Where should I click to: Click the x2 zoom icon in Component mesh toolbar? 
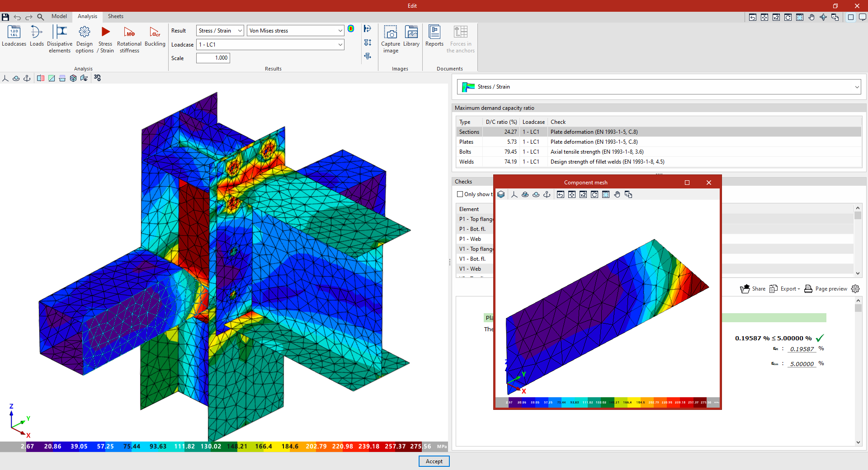(x=583, y=194)
